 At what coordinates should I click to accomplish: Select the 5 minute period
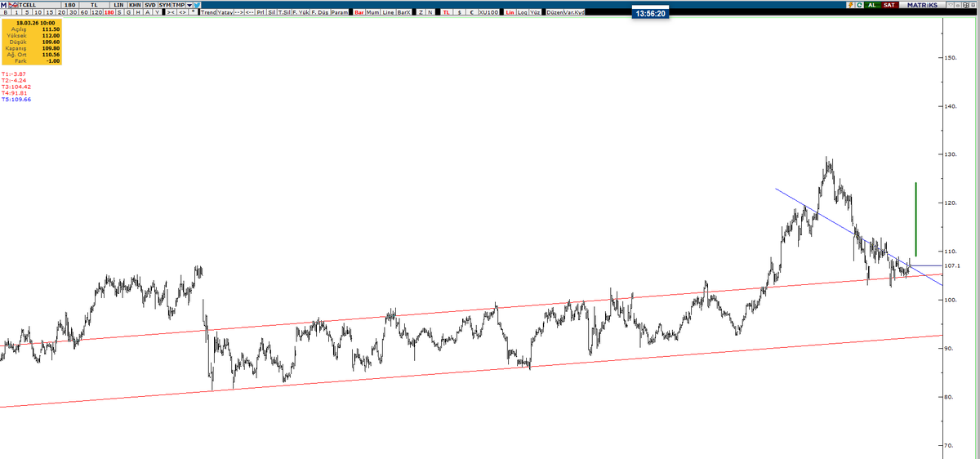27,13
